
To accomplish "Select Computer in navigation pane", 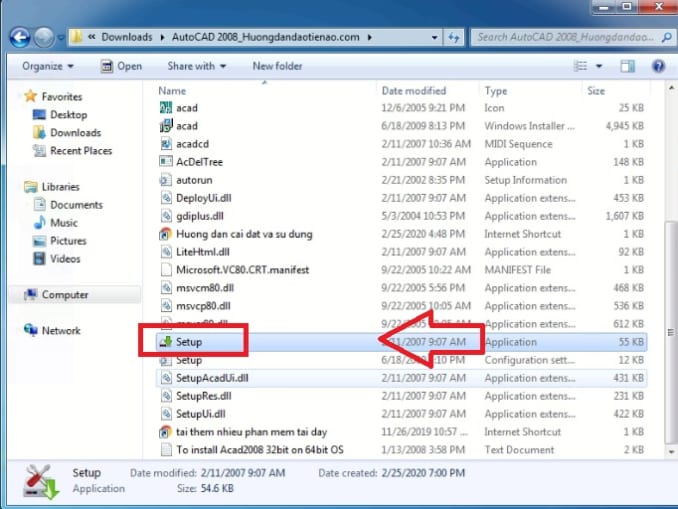I will click(65, 295).
